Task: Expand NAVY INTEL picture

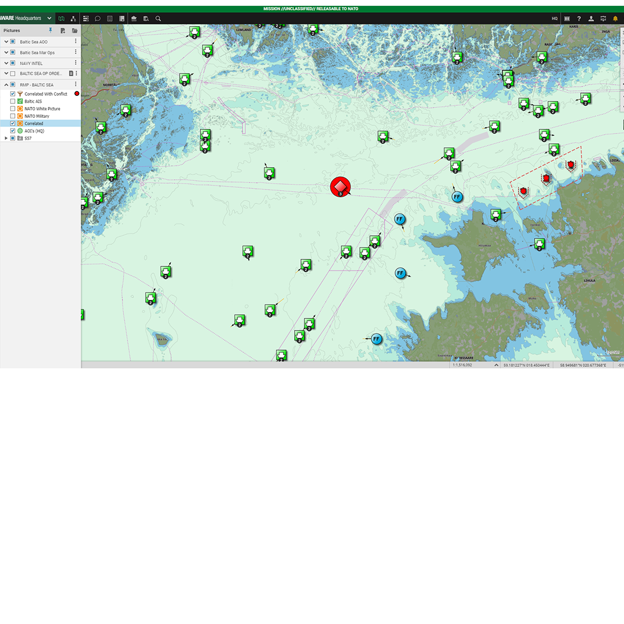Action: tap(6, 63)
